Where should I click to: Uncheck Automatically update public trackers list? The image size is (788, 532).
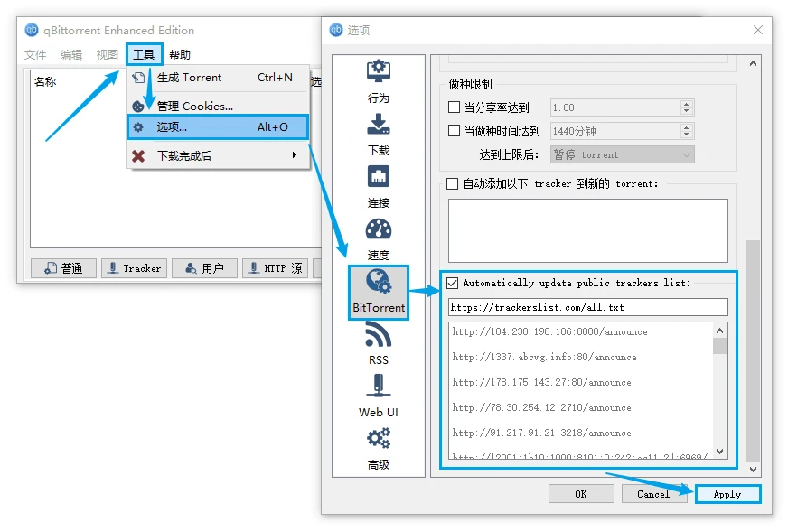453,283
